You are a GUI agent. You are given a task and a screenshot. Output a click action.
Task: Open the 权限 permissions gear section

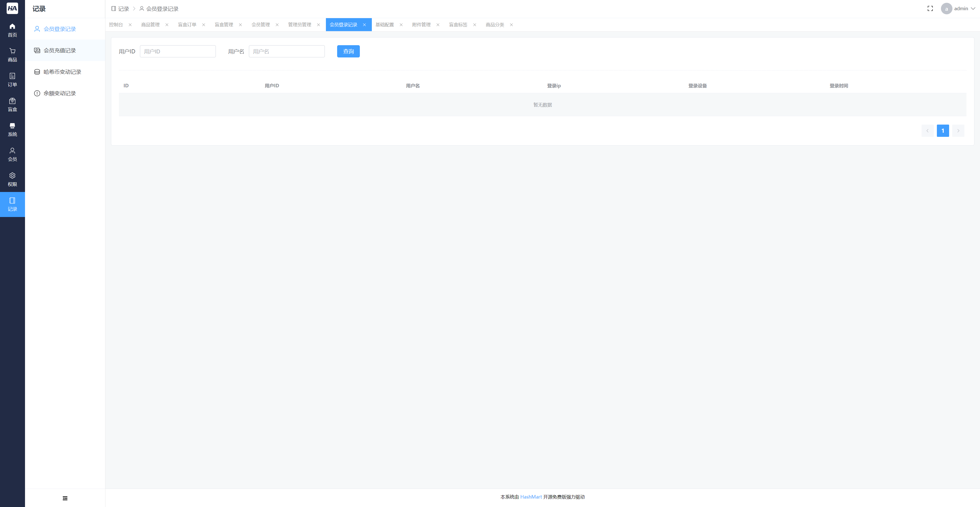12,179
